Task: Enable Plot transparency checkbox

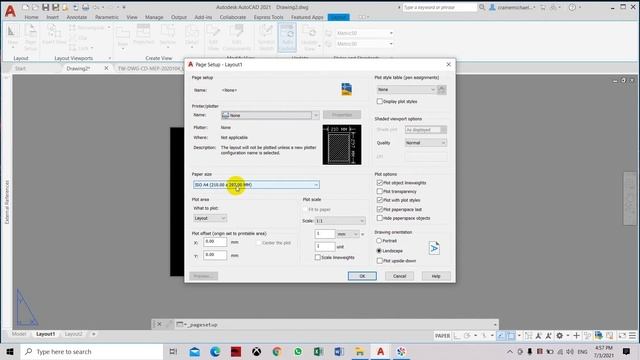Action: (x=380, y=191)
